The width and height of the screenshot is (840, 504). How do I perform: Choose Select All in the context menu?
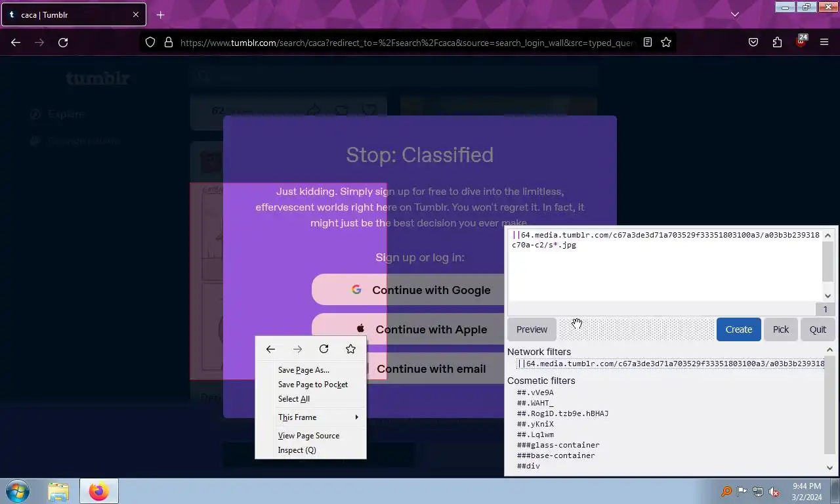[x=310, y=399]
